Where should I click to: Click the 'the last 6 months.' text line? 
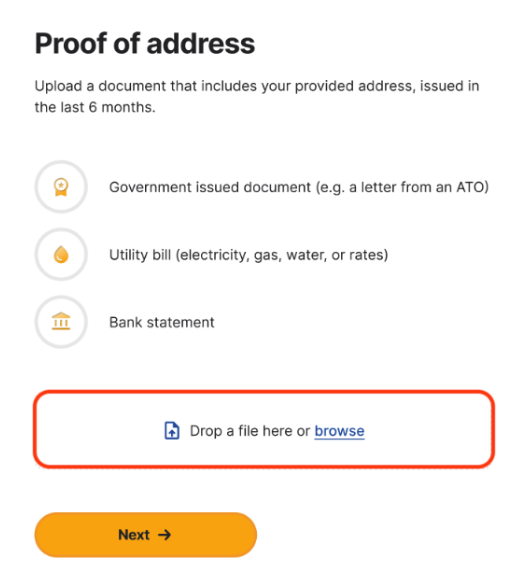95,107
